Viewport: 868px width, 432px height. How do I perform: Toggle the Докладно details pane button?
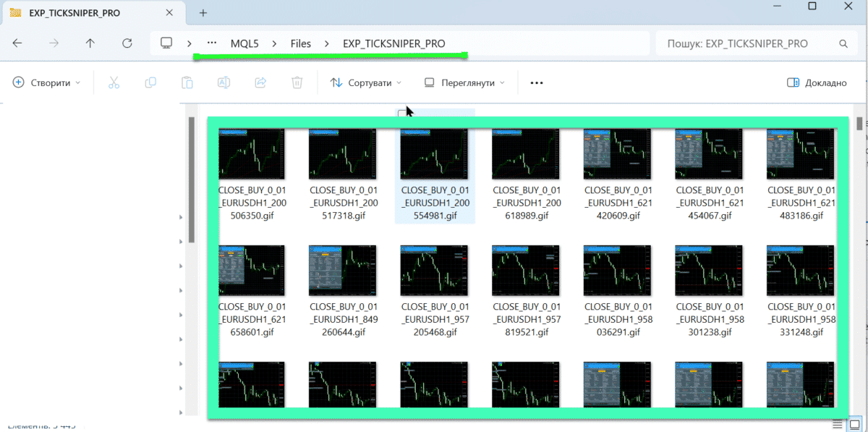pos(817,82)
